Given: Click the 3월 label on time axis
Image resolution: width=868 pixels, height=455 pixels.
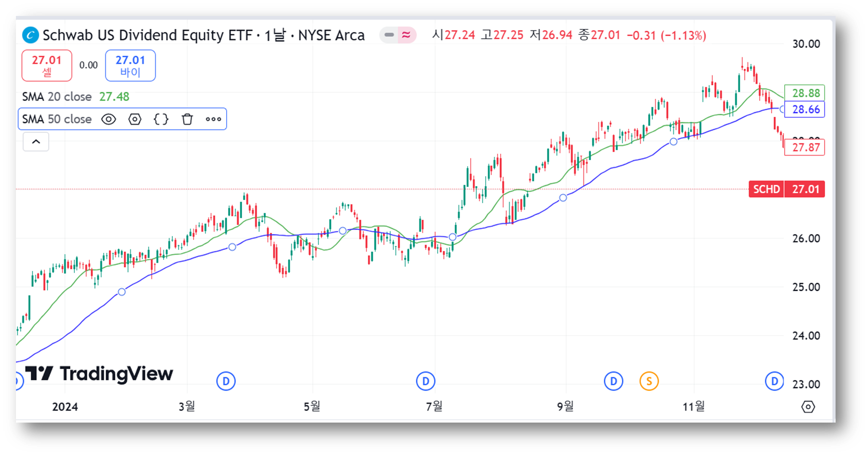Looking at the screenshot, I should click(187, 407).
